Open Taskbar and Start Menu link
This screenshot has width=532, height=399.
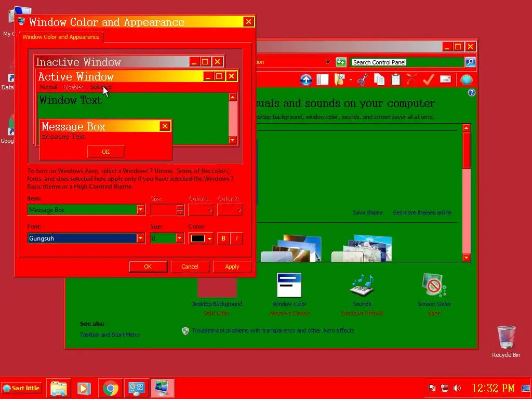click(x=110, y=335)
